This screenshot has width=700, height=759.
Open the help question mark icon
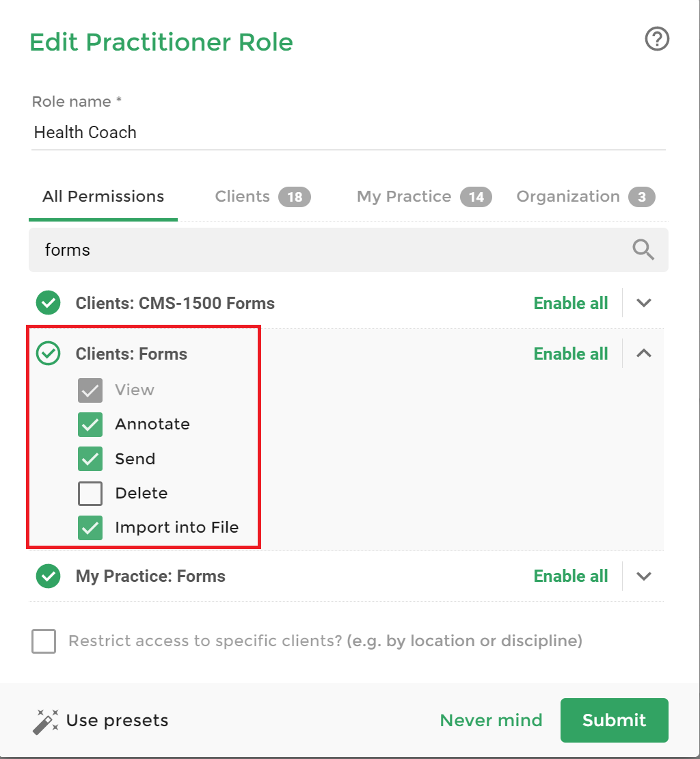657,39
